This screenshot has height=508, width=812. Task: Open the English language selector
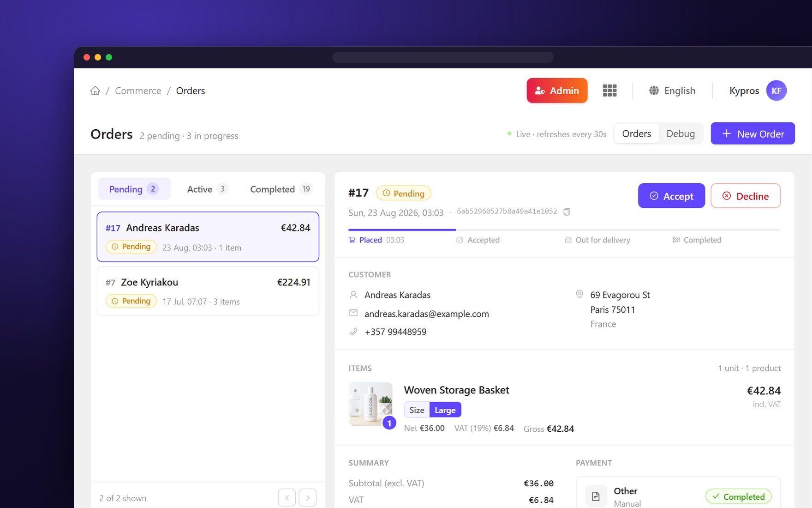[x=672, y=91]
